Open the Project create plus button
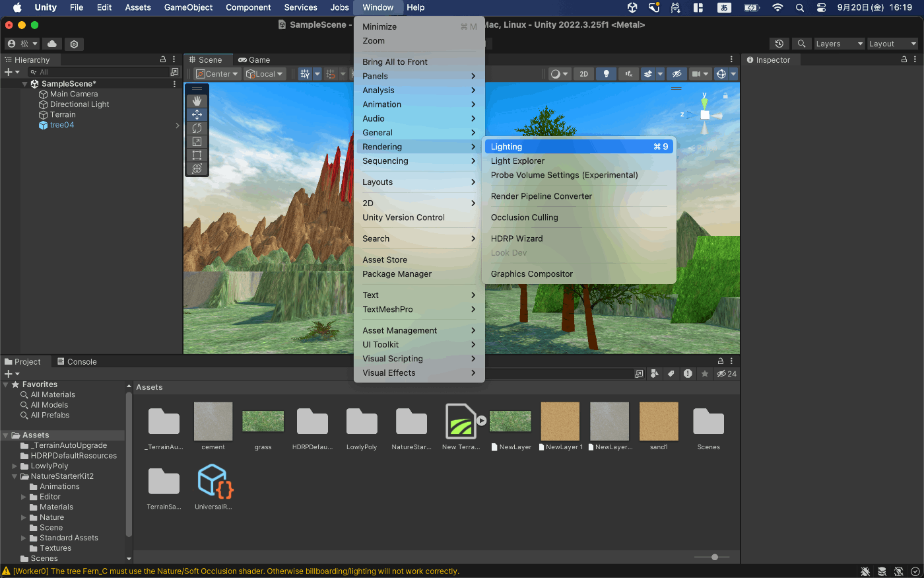 click(12, 374)
